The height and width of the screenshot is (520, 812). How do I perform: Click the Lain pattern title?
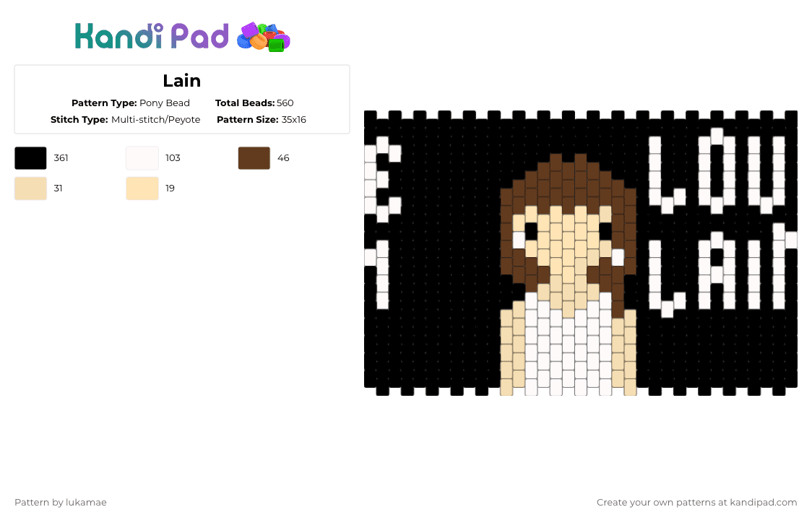[182, 81]
